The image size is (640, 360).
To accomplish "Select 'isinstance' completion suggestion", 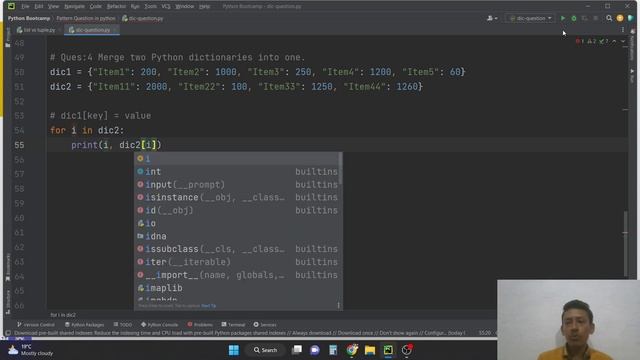I will (238, 197).
